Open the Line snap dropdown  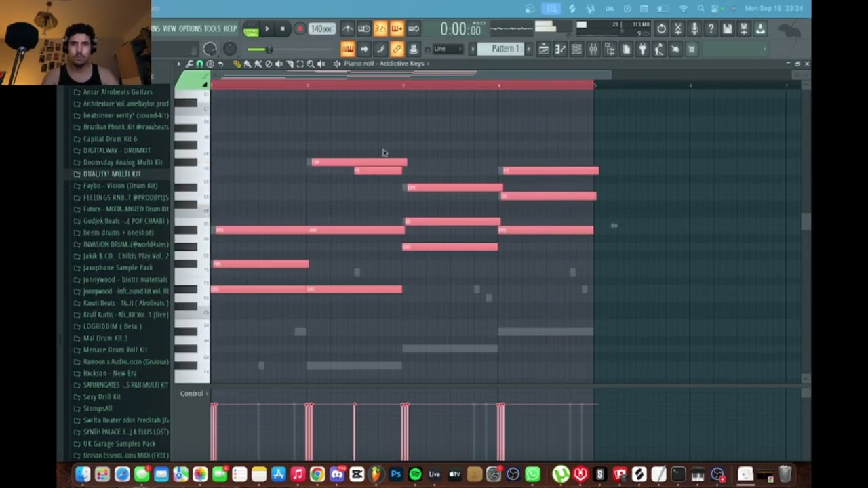point(448,49)
